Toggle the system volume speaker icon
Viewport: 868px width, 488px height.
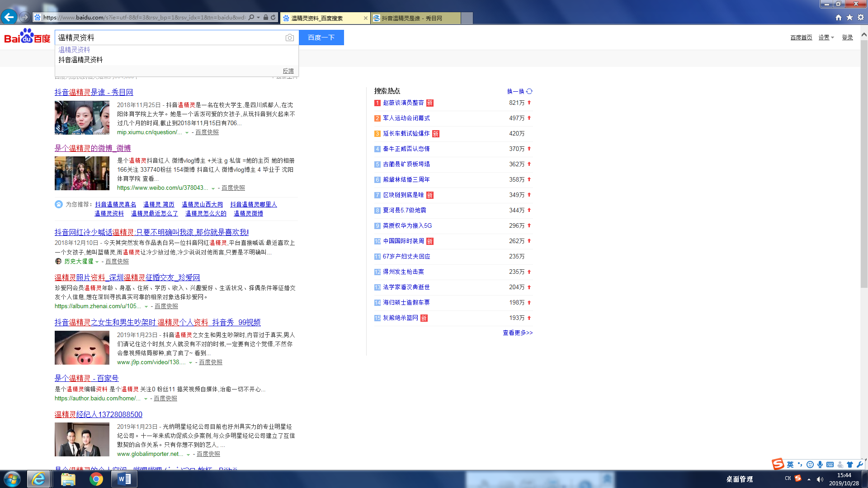coord(820,479)
